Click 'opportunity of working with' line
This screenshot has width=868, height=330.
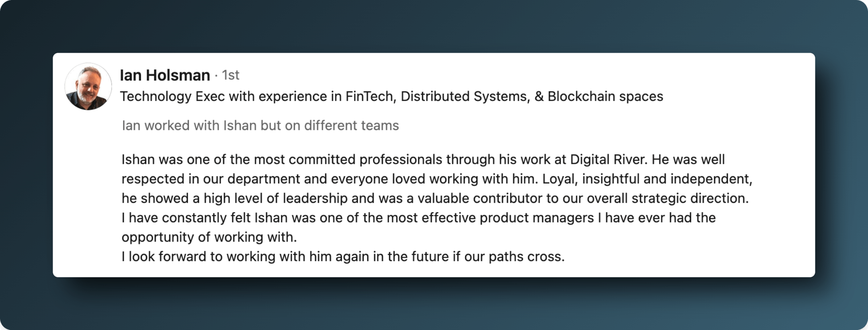pos(209,237)
